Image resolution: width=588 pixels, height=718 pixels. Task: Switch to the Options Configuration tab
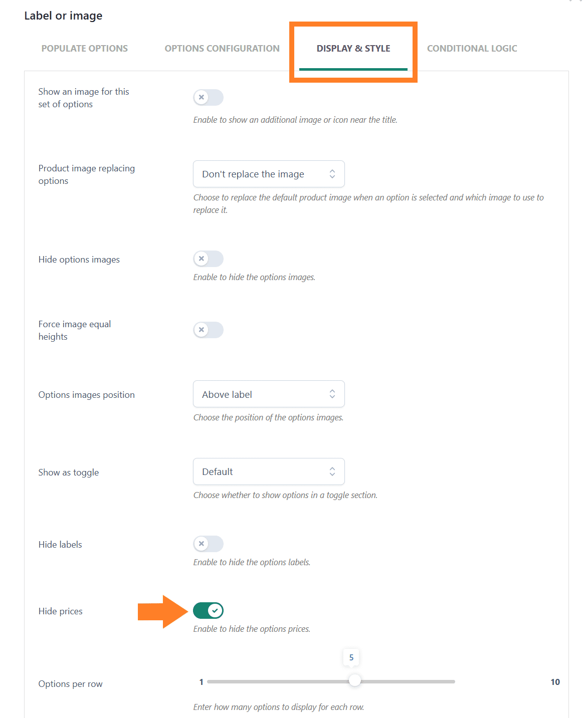(x=222, y=49)
